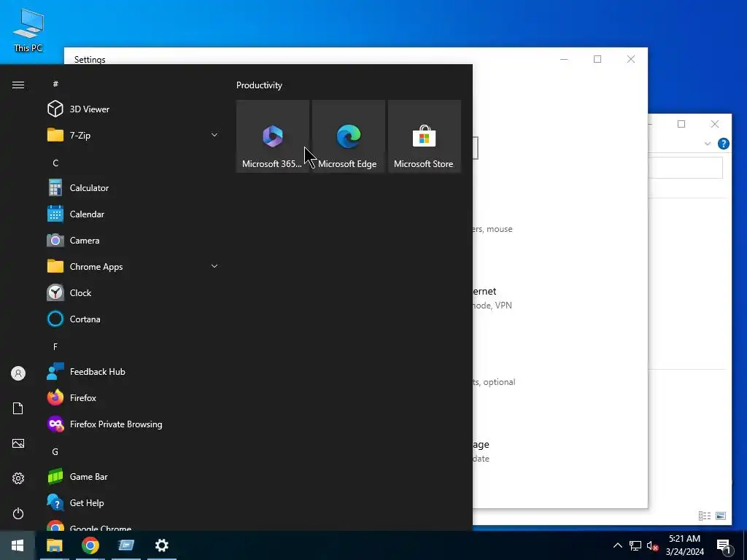747x560 pixels.
Task: Expand the ribbon chevron in the rear window
Action: coord(708,144)
